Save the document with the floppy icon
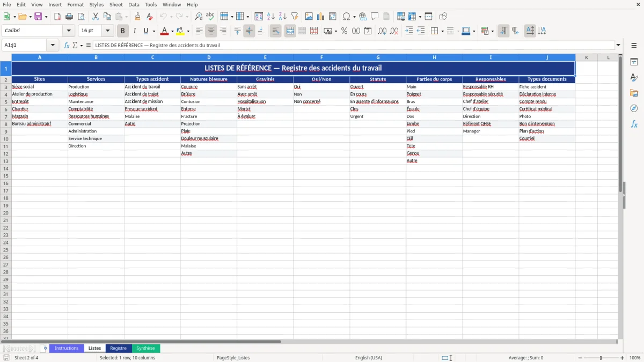 click(x=38, y=17)
